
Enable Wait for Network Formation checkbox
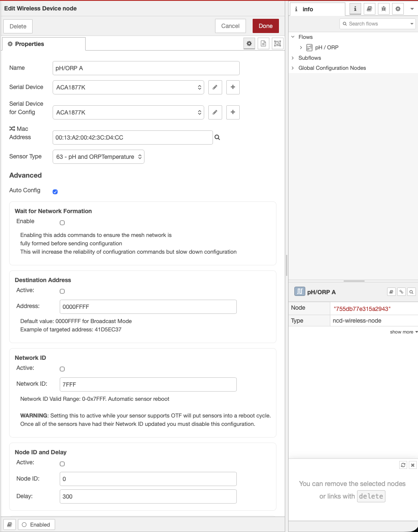(x=62, y=223)
